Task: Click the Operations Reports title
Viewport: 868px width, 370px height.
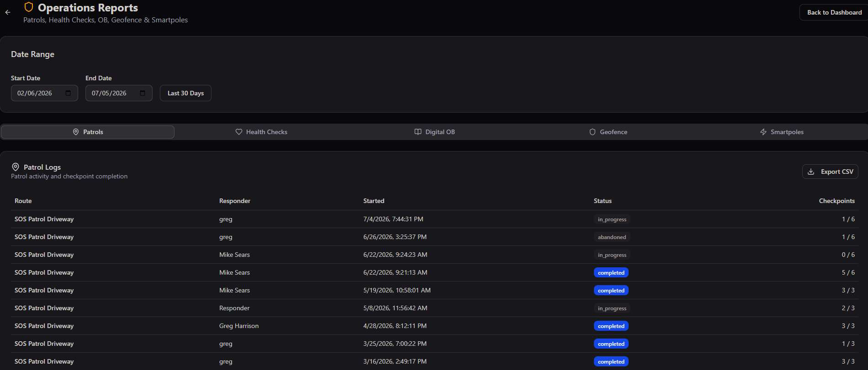Action: [88, 8]
